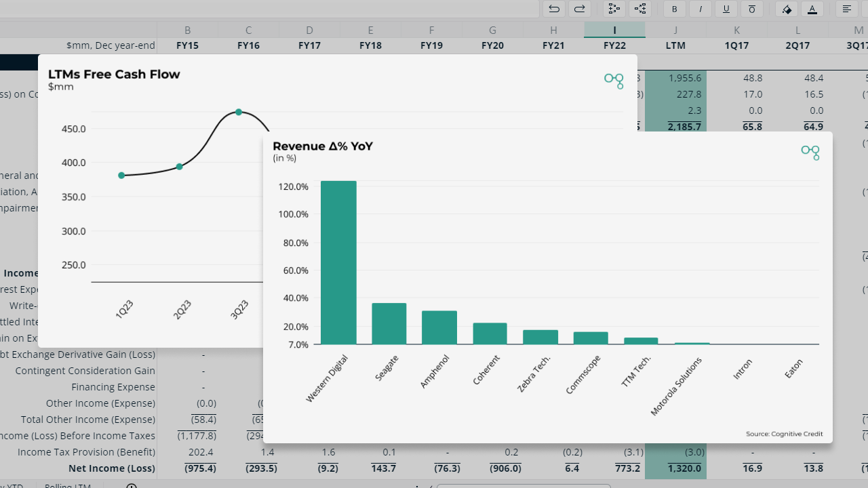Screen dimensions: 868x488
Task: Click the Source: Cognitive Credit link
Action: (784, 434)
